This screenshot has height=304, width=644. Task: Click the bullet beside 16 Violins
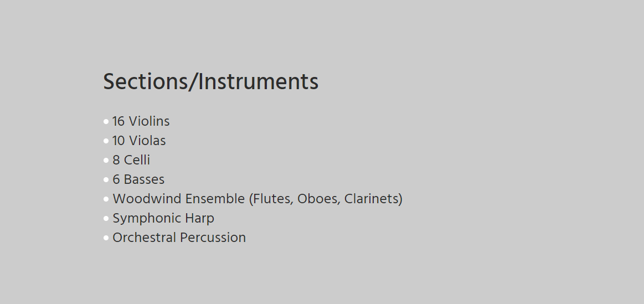[x=106, y=121]
